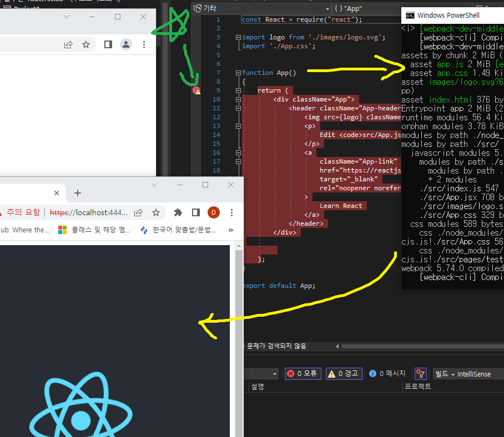Open the orange D profile avatar
The width and height of the screenshot is (504, 437).
[214, 212]
